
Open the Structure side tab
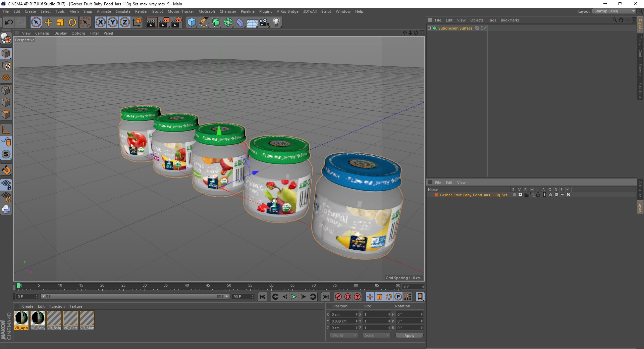[x=640, y=90]
